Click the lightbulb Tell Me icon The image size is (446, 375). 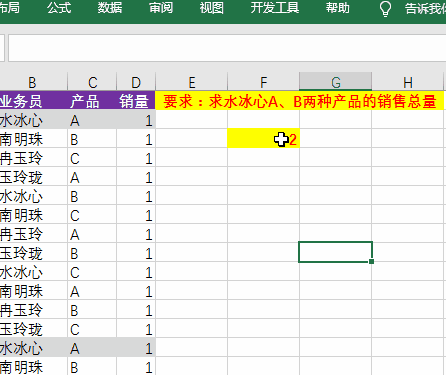(x=385, y=9)
